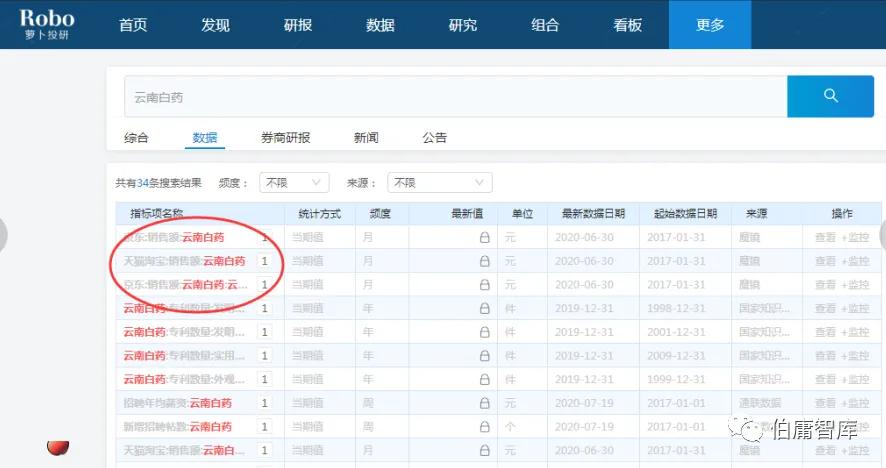Click the "1" box in the 专利数量:外观 row
Image resolution: width=886 pixels, height=468 pixels.
pos(264,379)
